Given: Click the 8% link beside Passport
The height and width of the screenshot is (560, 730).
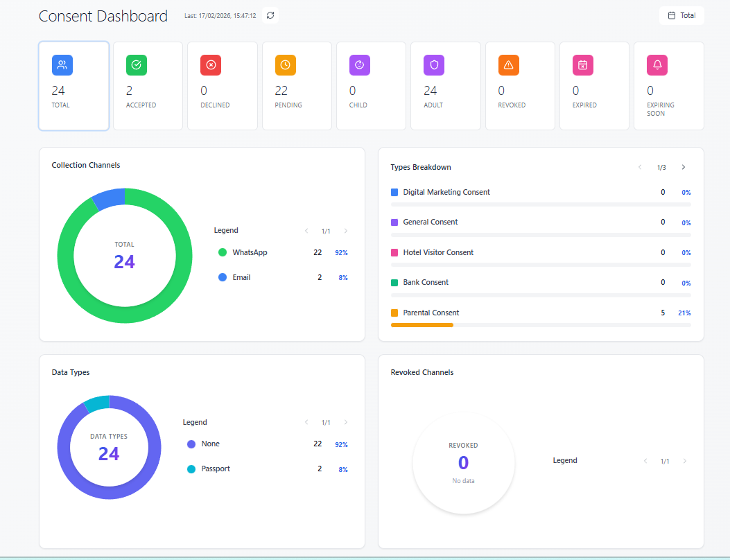Looking at the screenshot, I should click(x=340, y=469).
